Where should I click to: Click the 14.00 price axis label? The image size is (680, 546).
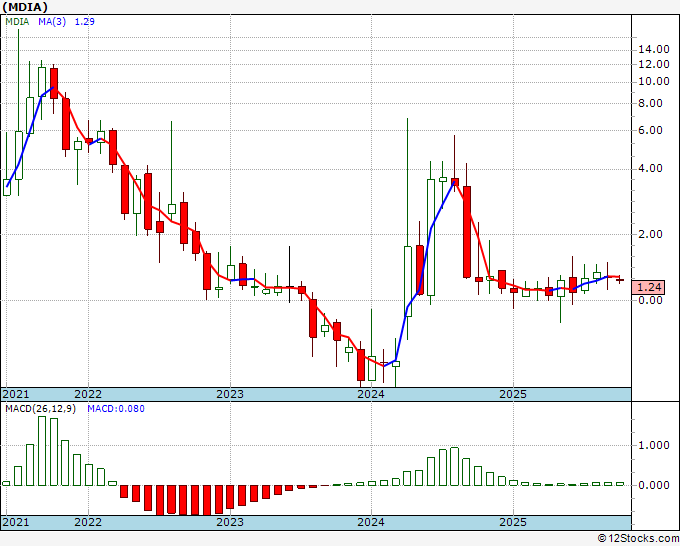click(x=654, y=49)
